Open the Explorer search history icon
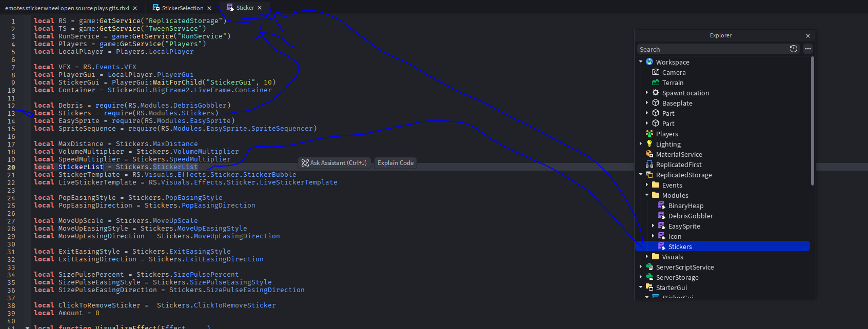The image size is (868, 329). 794,49
